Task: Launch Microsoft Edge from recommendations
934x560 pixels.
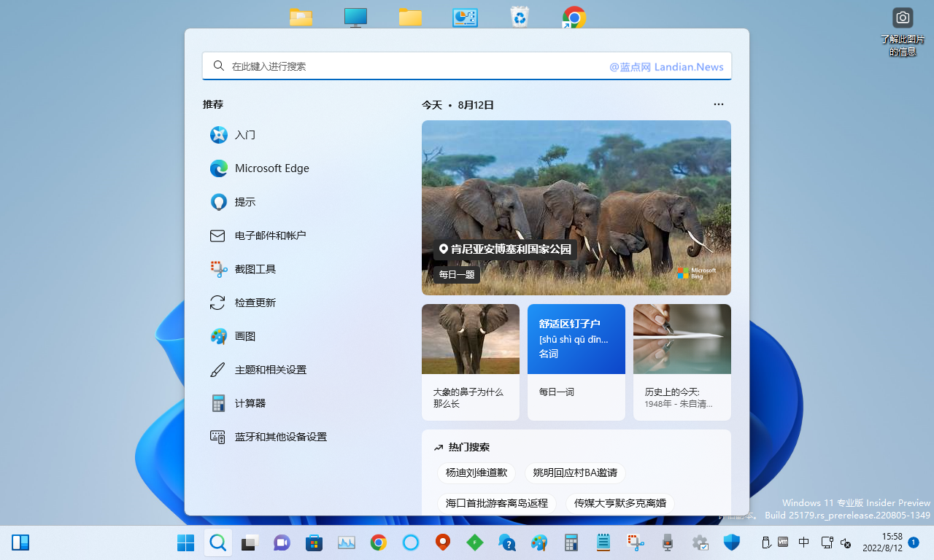Action: coord(271,168)
